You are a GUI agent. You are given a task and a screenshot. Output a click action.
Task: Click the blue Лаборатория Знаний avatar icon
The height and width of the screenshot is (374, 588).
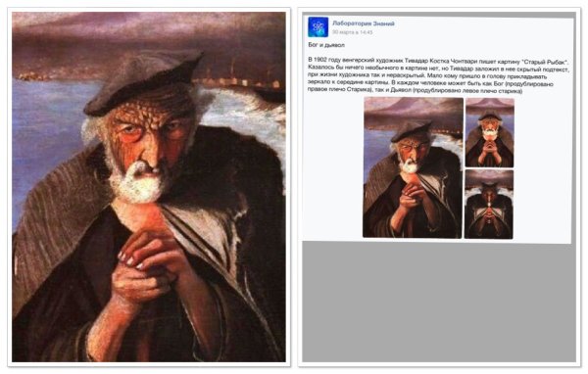pyautogui.click(x=318, y=27)
